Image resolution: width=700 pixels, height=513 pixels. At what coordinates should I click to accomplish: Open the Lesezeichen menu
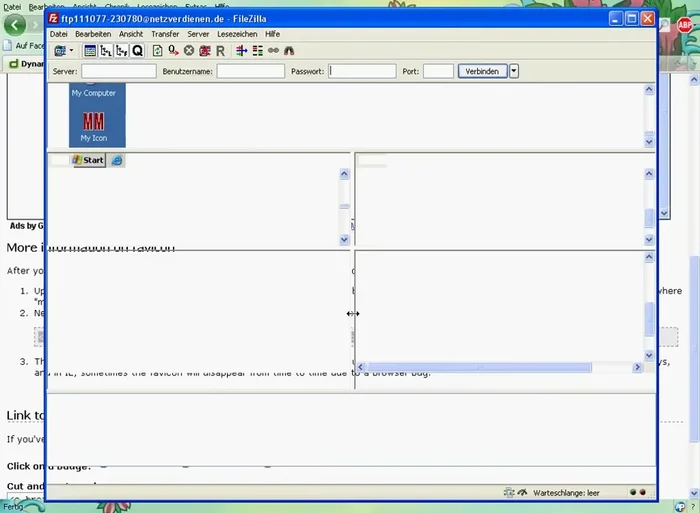(x=237, y=34)
